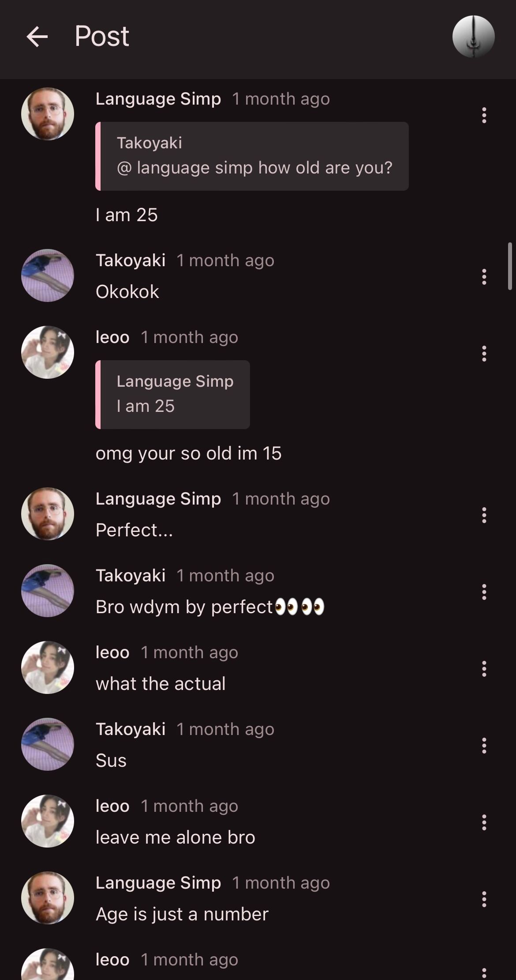516x980 pixels.
Task: Open options for Language Simp's "I am 25" comment
Action: (484, 115)
